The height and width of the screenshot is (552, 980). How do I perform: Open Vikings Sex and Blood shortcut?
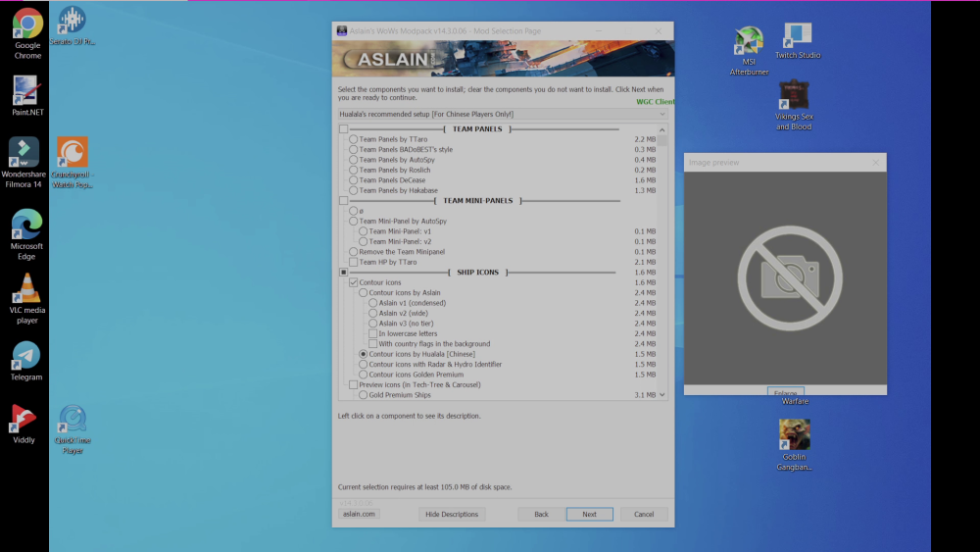pos(794,105)
